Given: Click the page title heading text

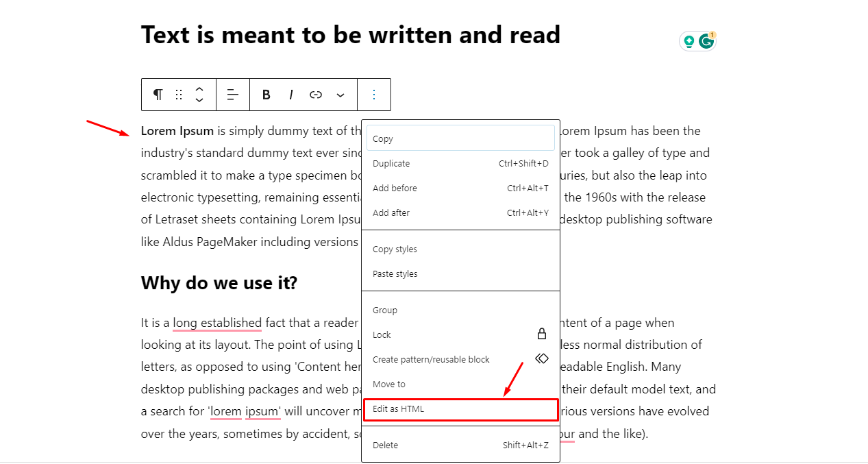Looking at the screenshot, I should pos(350,35).
